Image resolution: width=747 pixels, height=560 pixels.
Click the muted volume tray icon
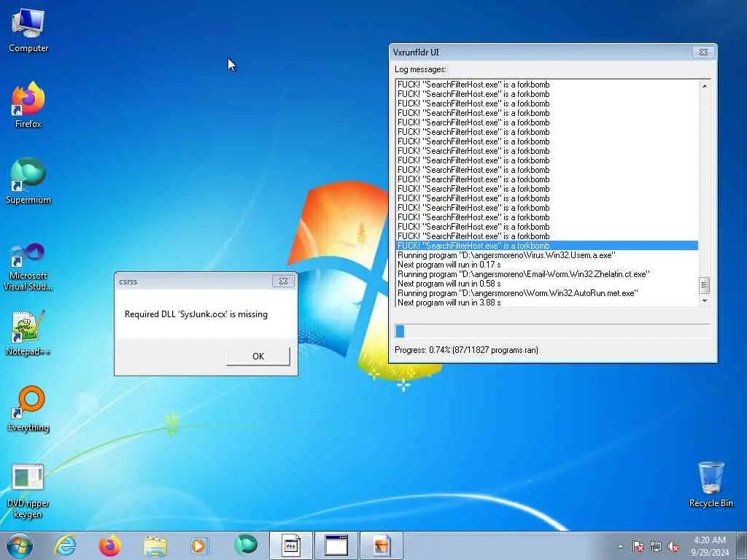pos(673,547)
